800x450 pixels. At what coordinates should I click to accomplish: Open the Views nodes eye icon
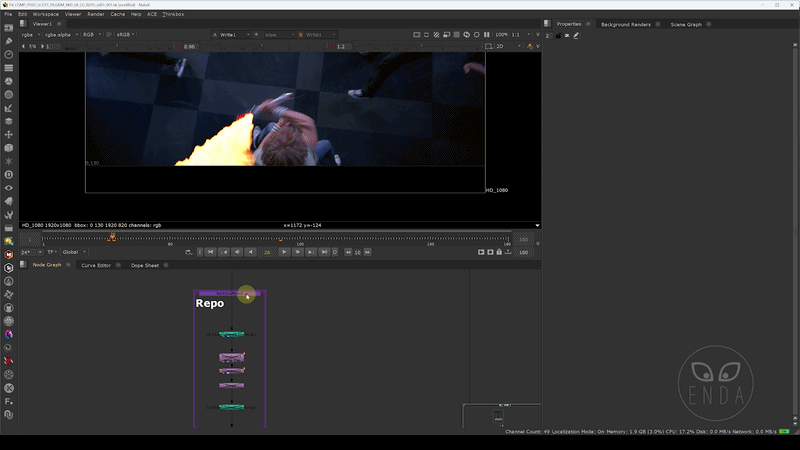(9, 188)
